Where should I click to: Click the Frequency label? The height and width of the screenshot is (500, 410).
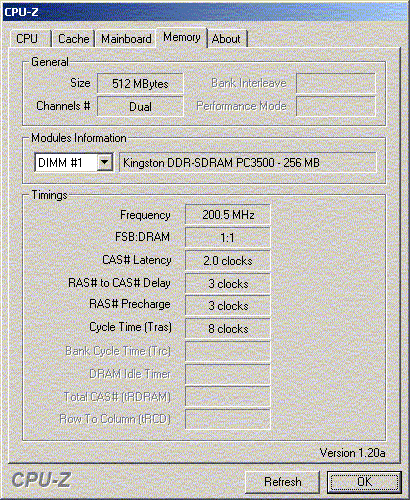tap(145, 215)
